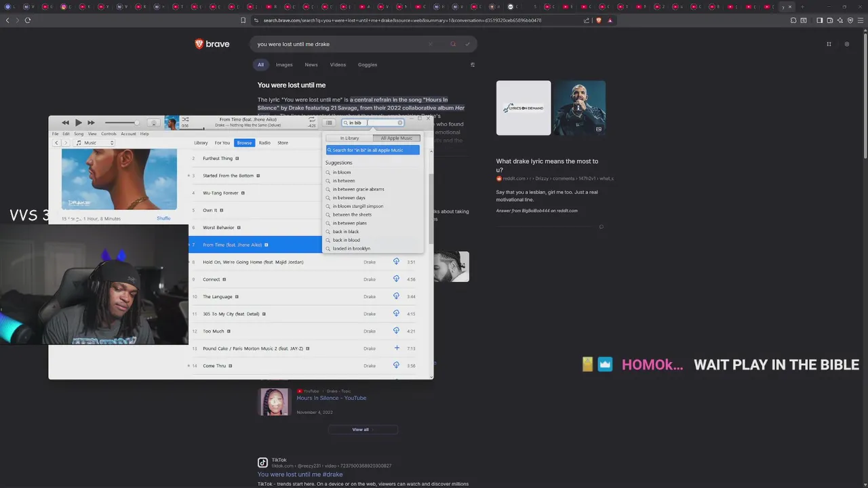Click the Shuffle link under album art
Viewport: 868px width, 488px height.
[x=163, y=218]
